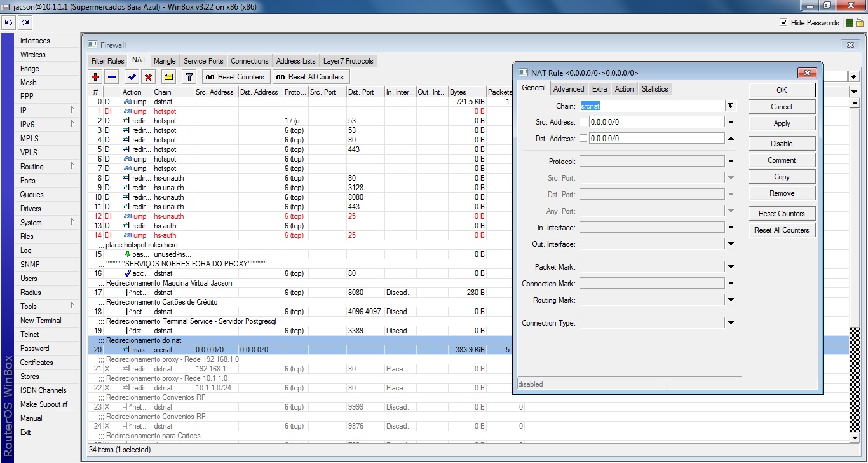Open the IP submenu in the sidebar
Image resolution: width=868 pixels, height=463 pixels.
pos(48,111)
